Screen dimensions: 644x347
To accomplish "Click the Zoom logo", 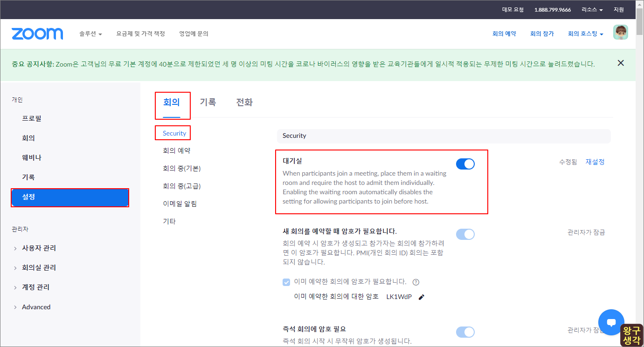I will pos(37,34).
